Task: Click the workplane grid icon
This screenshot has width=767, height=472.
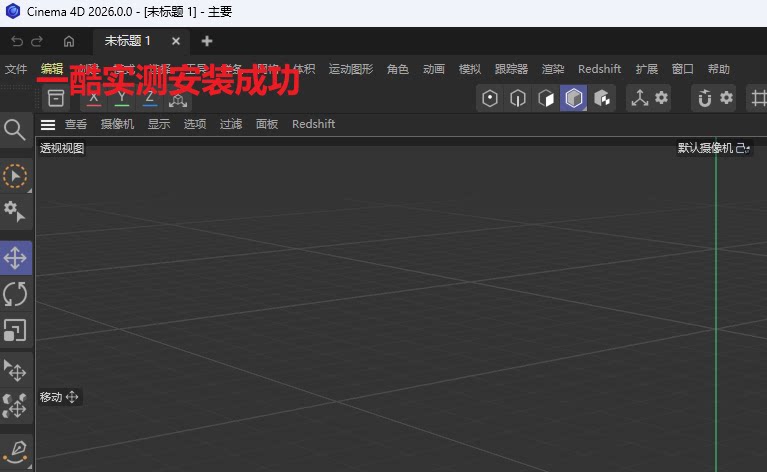Action: [758, 98]
